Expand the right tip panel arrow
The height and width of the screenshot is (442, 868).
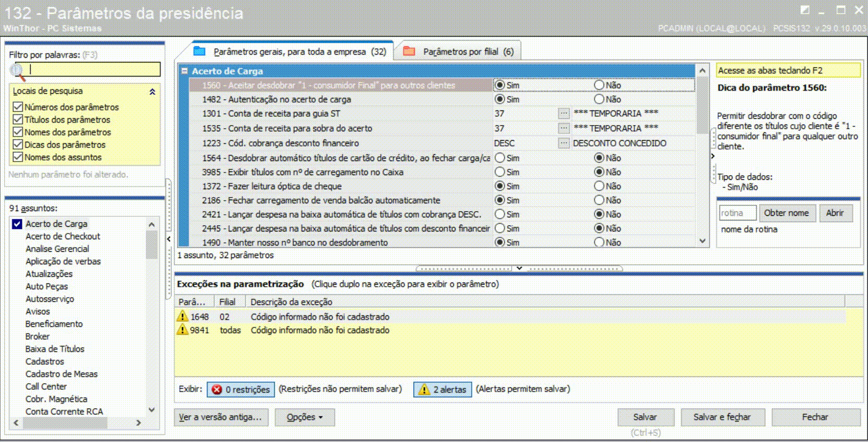pos(713,156)
